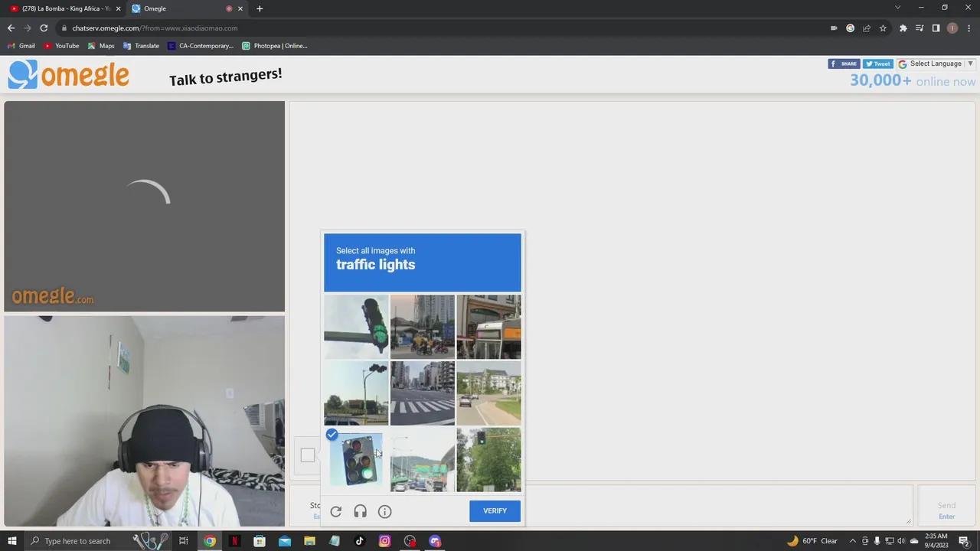Open a new browser tab

click(260, 8)
